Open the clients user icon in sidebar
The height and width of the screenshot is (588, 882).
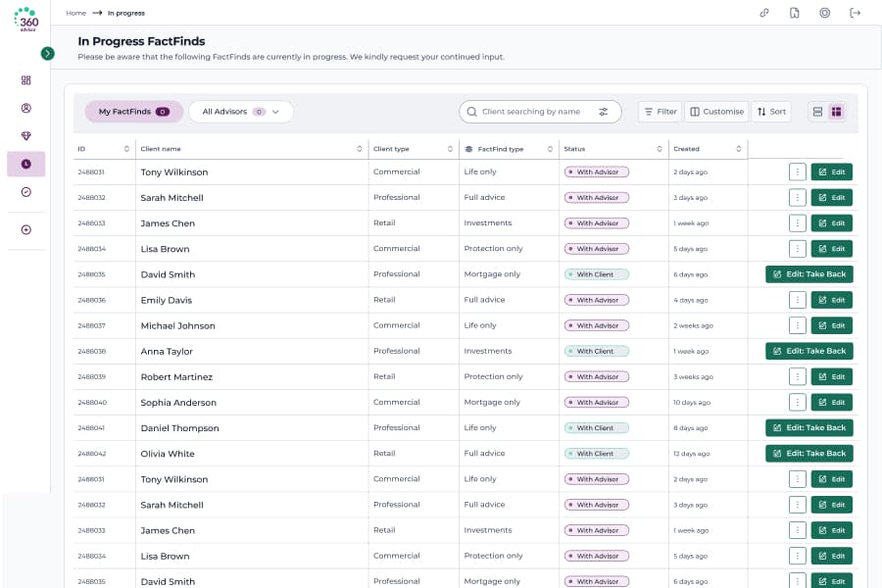[x=25, y=108]
